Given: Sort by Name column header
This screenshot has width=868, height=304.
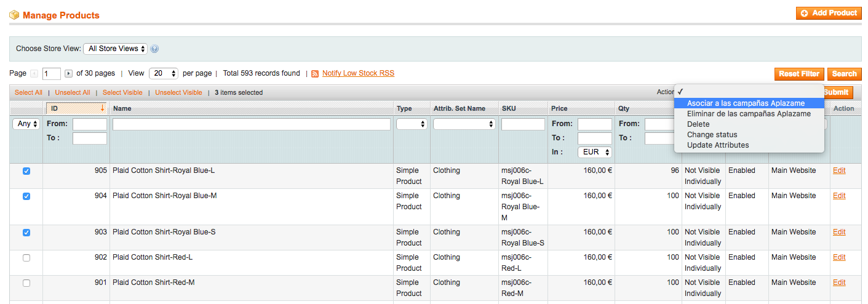Looking at the screenshot, I should pyautogui.click(x=122, y=108).
